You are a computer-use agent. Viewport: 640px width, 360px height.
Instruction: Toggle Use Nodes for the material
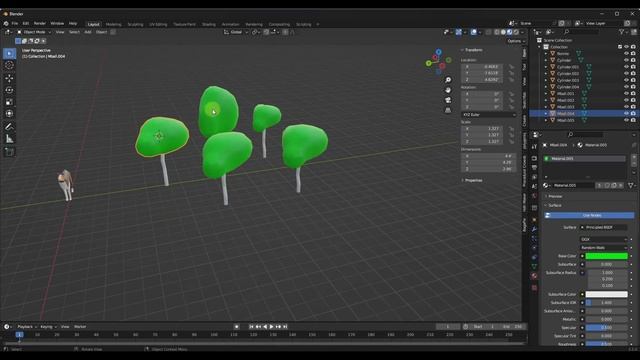589,215
